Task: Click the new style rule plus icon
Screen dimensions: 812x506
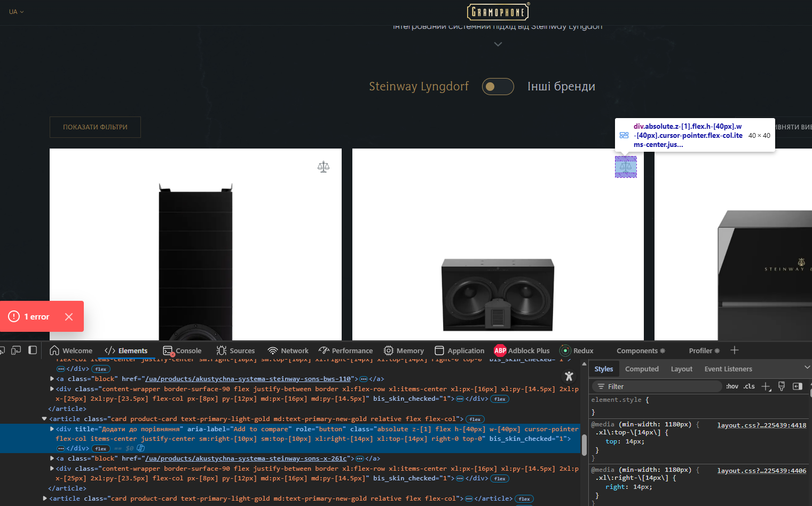Action: pyautogui.click(x=766, y=386)
